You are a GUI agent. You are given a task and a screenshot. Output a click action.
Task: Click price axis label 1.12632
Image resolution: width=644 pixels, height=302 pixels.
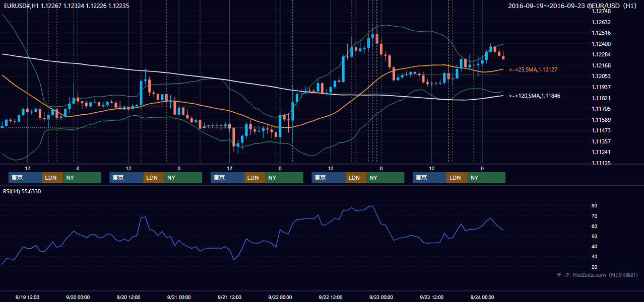click(602, 22)
